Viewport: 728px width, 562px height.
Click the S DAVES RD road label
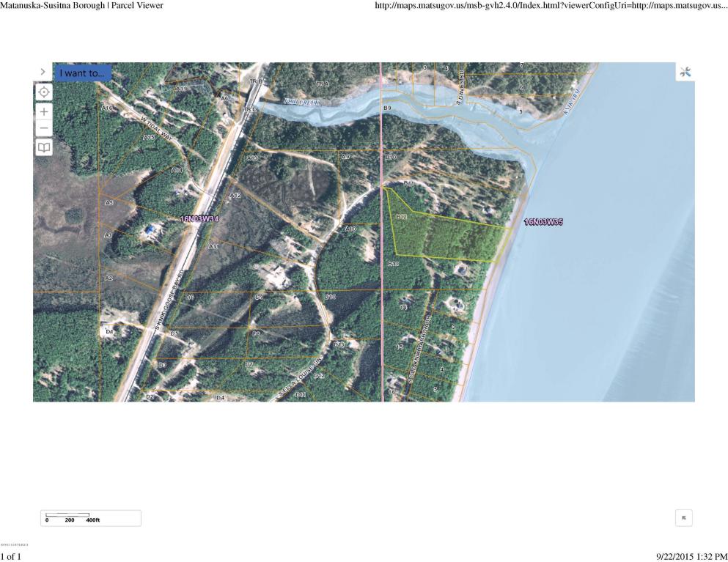pos(460,86)
